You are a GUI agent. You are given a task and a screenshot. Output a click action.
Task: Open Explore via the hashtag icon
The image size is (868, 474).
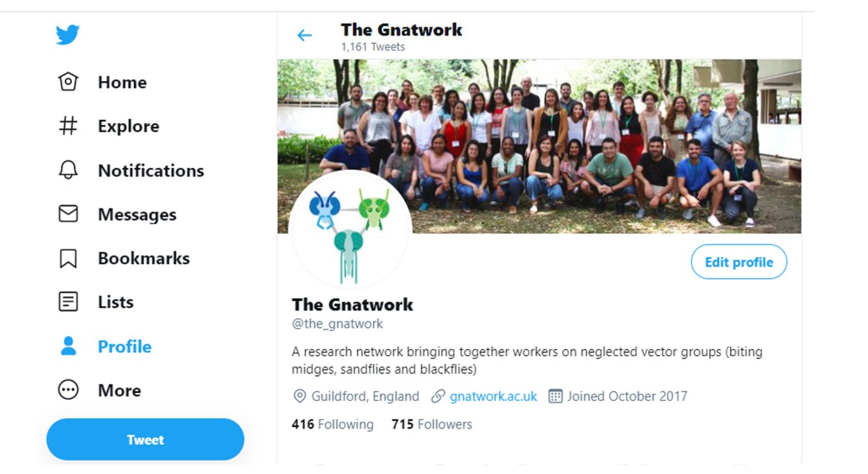click(68, 126)
